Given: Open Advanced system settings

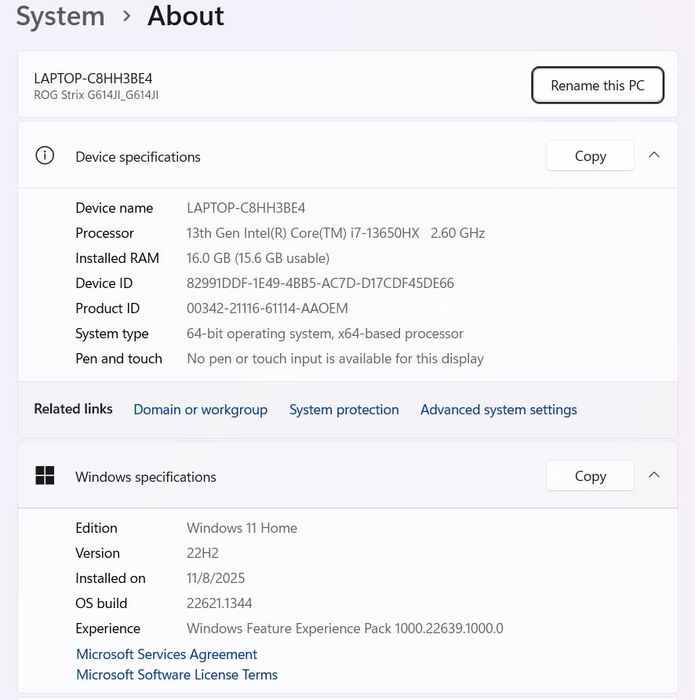Looking at the screenshot, I should (499, 409).
